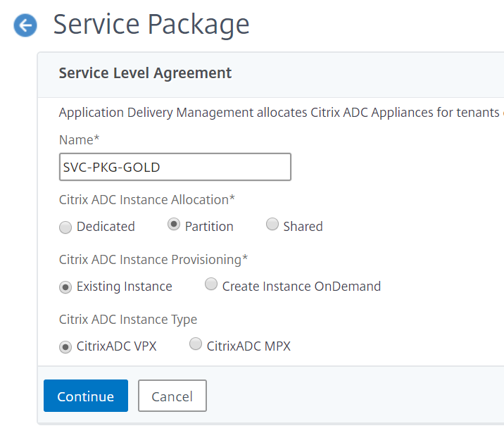Viewport: 504px width, 433px height.
Task: Click the Citrix ADC Instance Allocation label
Action: (x=147, y=200)
